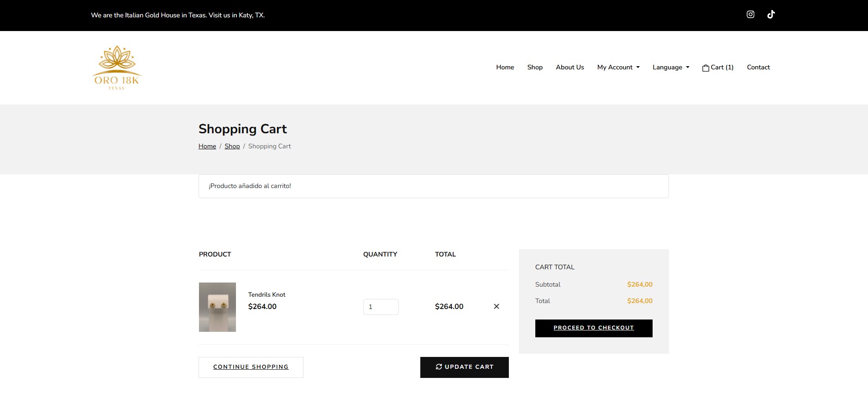868x419 pixels.
Task: Click Home in the breadcrumb
Action: pyautogui.click(x=207, y=146)
